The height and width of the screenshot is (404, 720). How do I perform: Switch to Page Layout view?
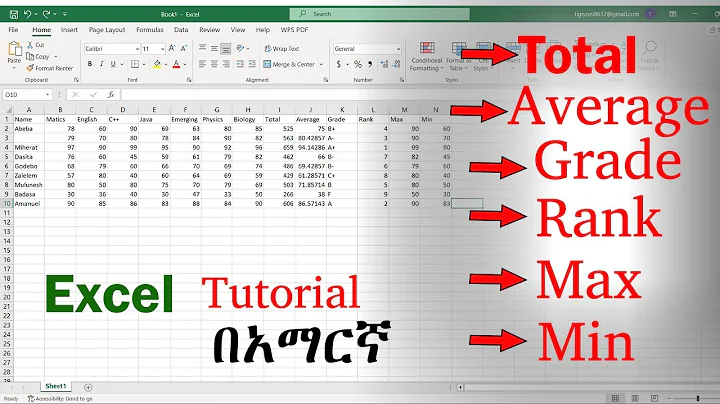pyautogui.click(x=635, y=398)
